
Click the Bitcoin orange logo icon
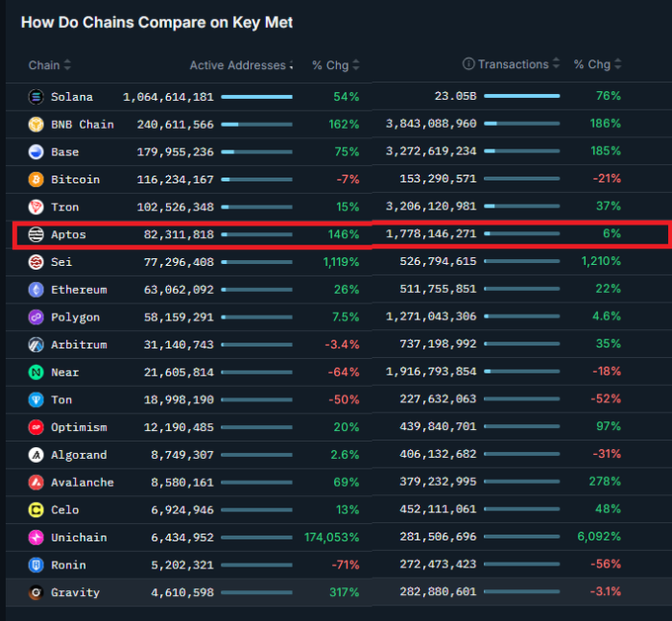click(x=36, y=180)
